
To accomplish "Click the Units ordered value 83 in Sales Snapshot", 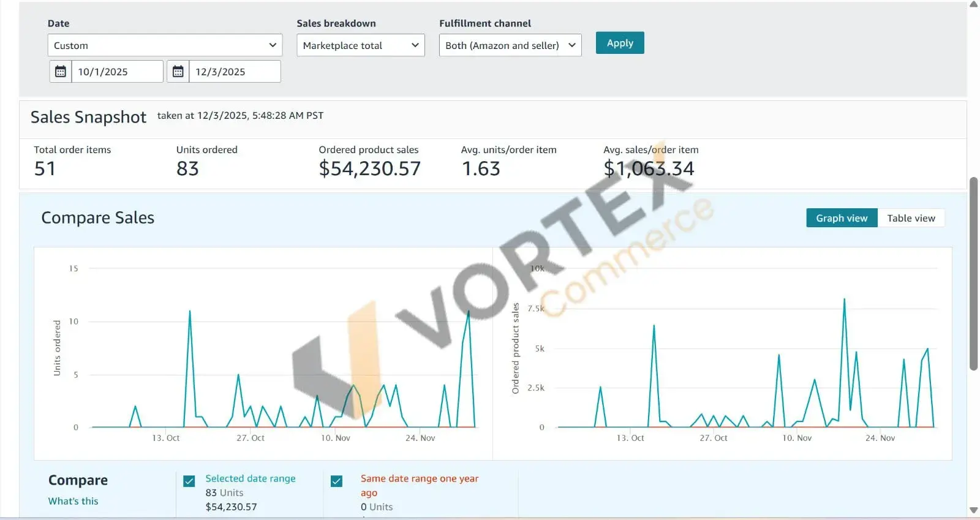I will (187, 168).
